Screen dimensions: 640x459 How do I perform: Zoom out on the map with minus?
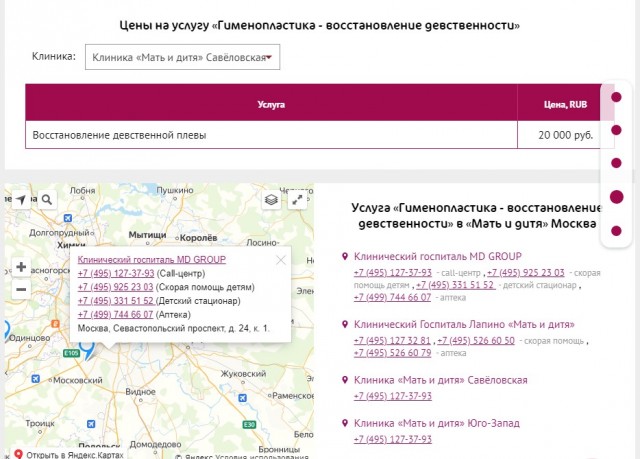click(x=21, y=290)
